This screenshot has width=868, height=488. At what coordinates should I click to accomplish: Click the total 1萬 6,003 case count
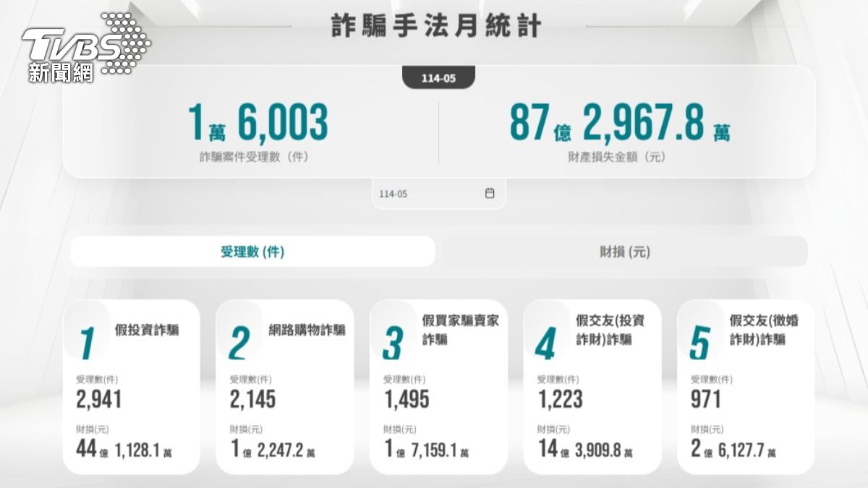(258, 122)
